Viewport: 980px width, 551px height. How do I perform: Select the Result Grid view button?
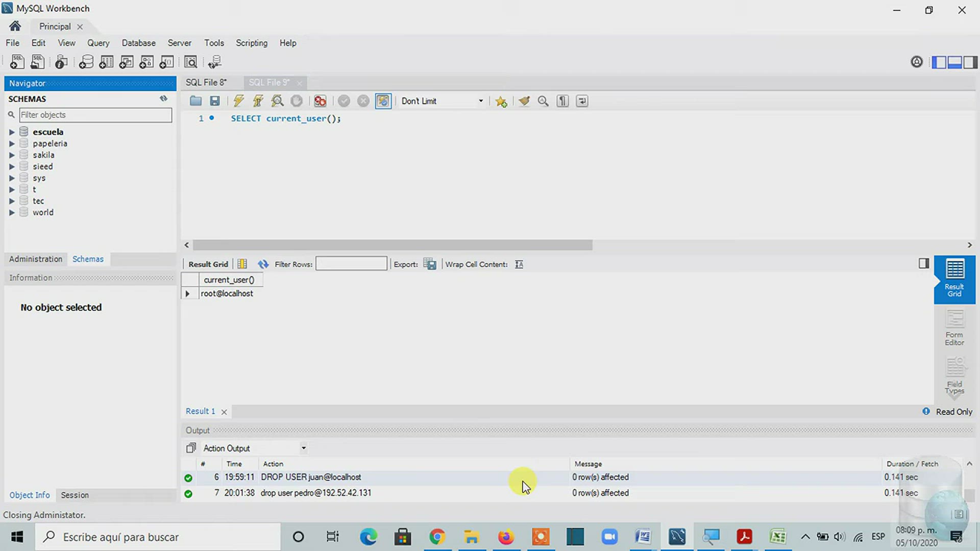pyautogui.click(x=954, y=279)
